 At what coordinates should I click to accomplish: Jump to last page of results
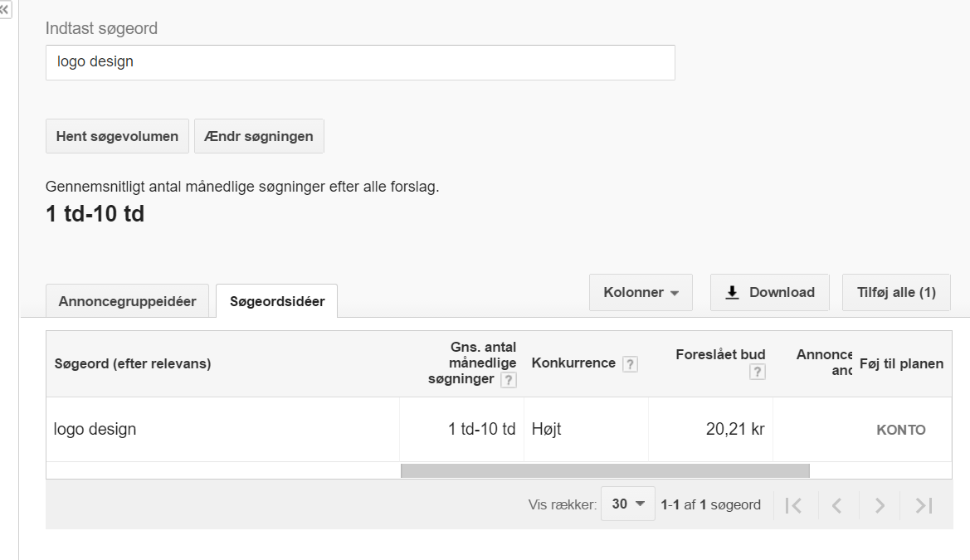[x=924, y=504]
